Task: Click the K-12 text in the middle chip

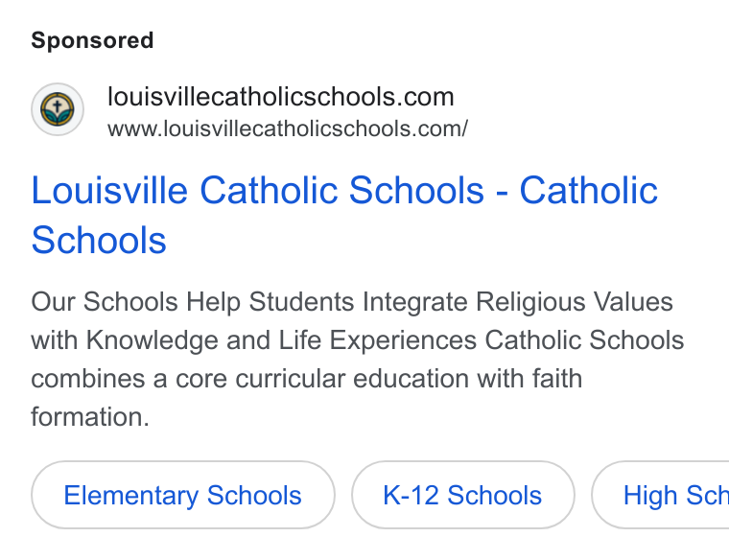Action: point(411,495)
